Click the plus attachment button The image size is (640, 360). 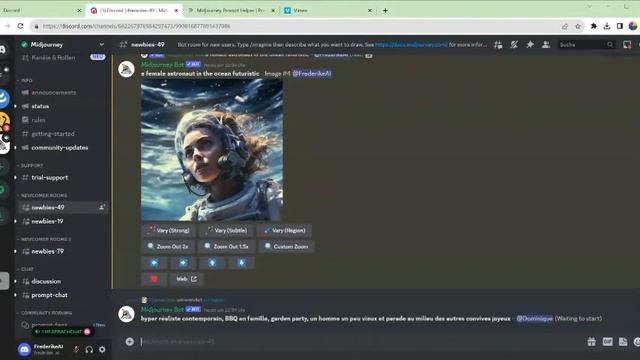point(129,342)
